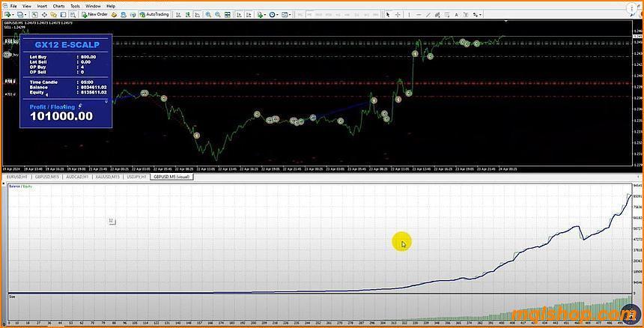Viewport: 644px width, 328px height.
Task: Expand the Periods dropdown arrow
Action: pyautogui.click(x=278, y=15)
